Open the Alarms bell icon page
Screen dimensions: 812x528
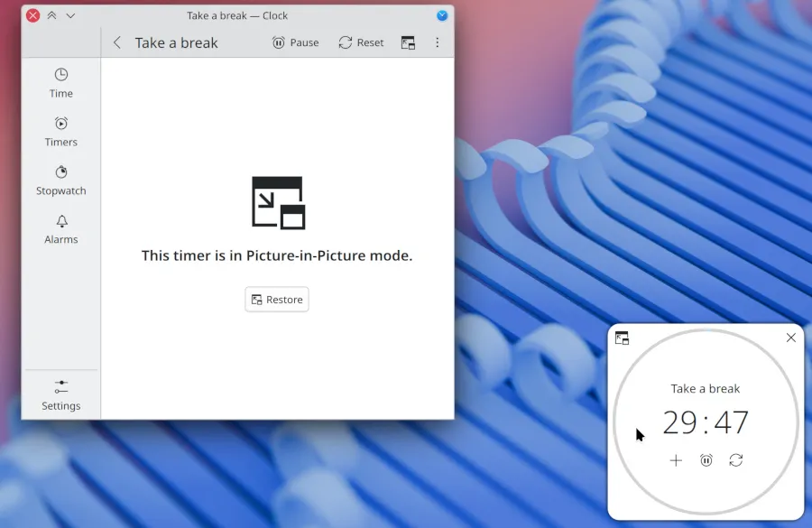(61, 228)
